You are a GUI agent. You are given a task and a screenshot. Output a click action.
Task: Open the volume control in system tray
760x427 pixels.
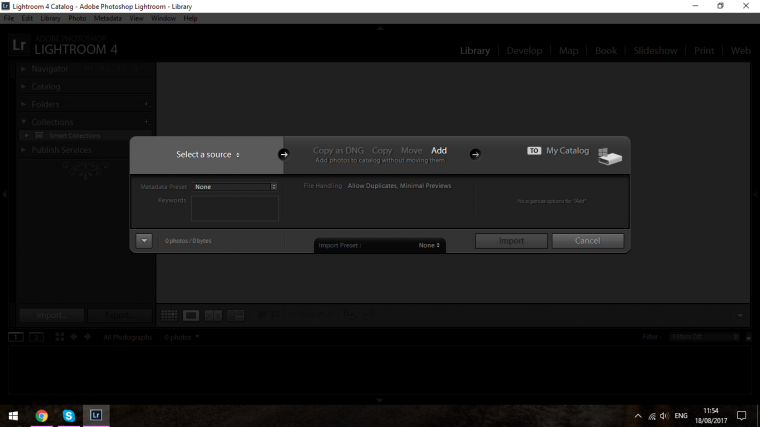click(x=664, y=416)
